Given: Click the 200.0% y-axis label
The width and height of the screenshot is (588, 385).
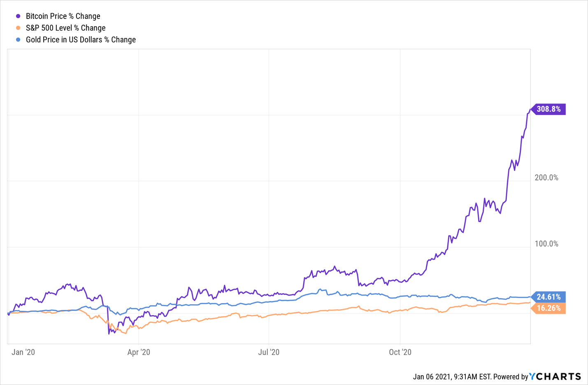Looking at the screenshot, I should click(x=546, y=178).
